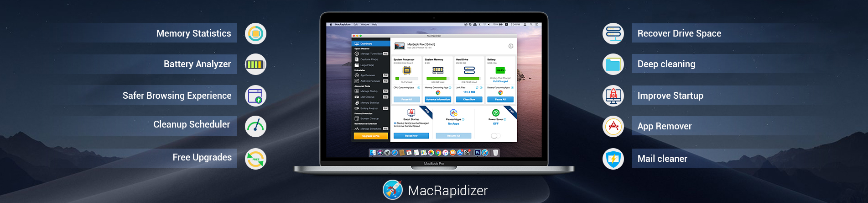Click the Battery Analyzer battery icon in the banner
Screen dimensions: 868x203
click(x=255, y=64)
